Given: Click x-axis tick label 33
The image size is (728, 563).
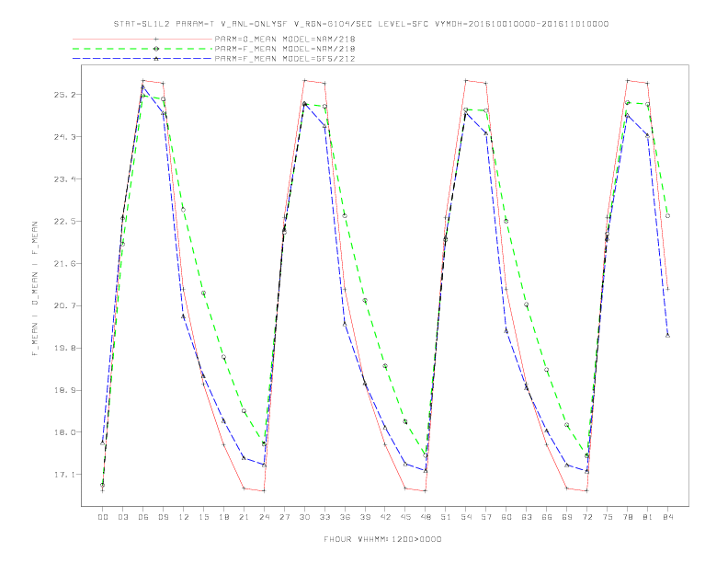Looking at the screenshot, I should coord(325,517).
